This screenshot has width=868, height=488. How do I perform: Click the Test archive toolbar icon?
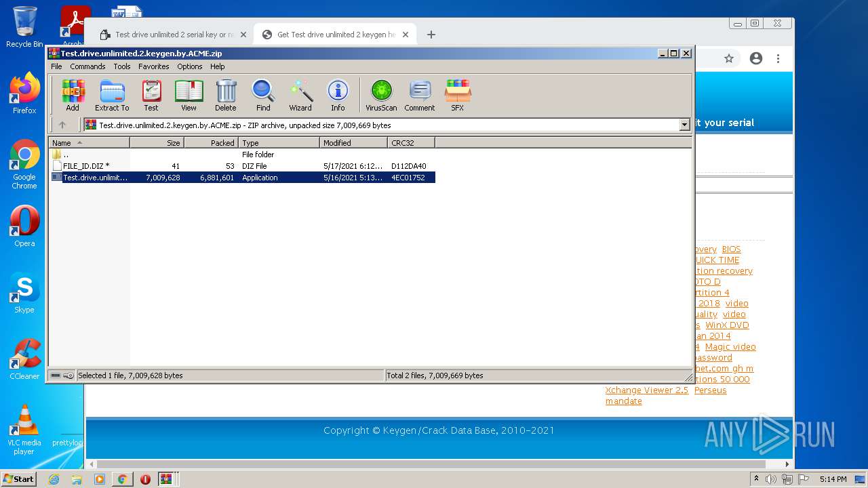point(151,95)
